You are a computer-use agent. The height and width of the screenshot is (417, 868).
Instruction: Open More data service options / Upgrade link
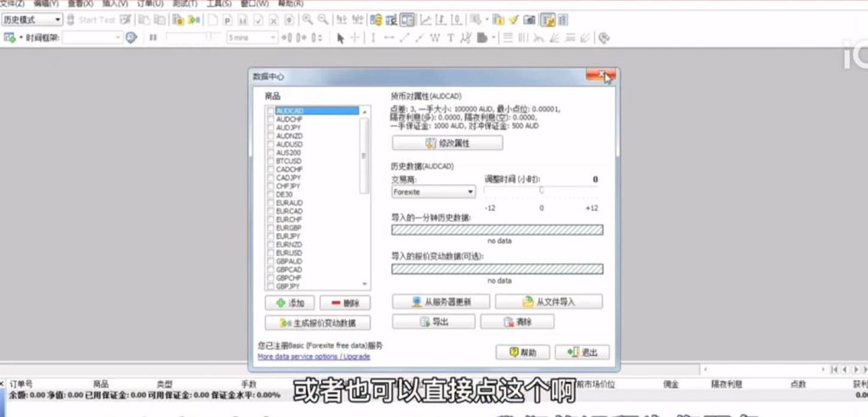(314, 357)
